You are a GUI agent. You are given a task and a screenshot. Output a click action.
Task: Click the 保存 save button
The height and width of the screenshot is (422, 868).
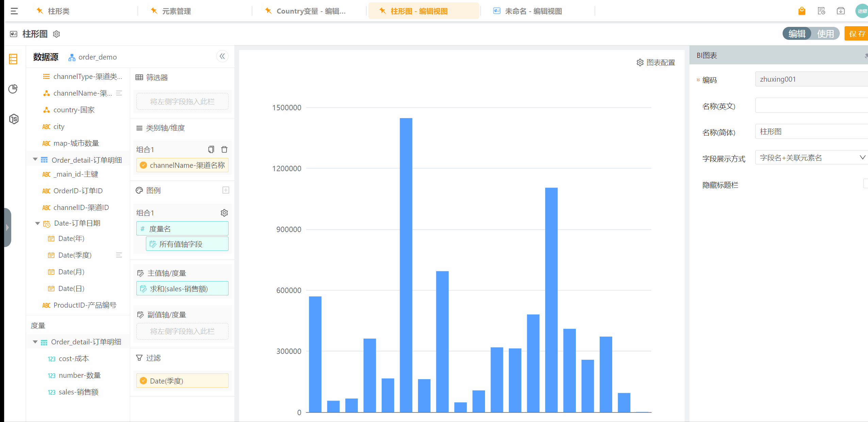click(856, 34)
